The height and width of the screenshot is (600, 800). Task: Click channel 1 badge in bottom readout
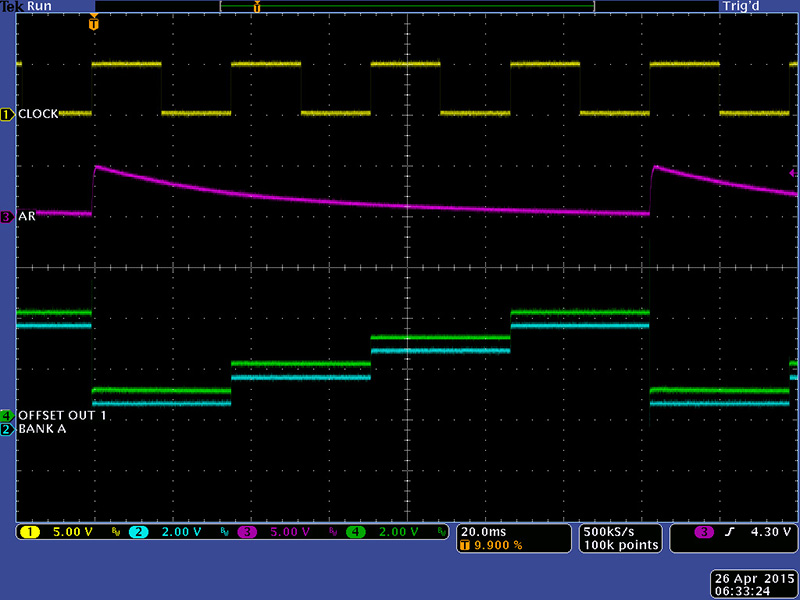pyautogui.click(x=31, y=532)
